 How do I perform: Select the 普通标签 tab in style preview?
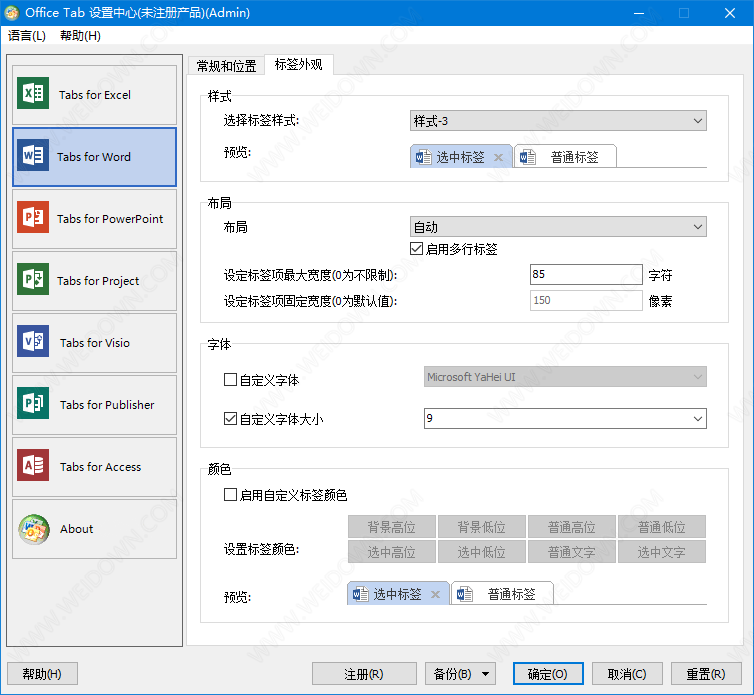(566, 157)
